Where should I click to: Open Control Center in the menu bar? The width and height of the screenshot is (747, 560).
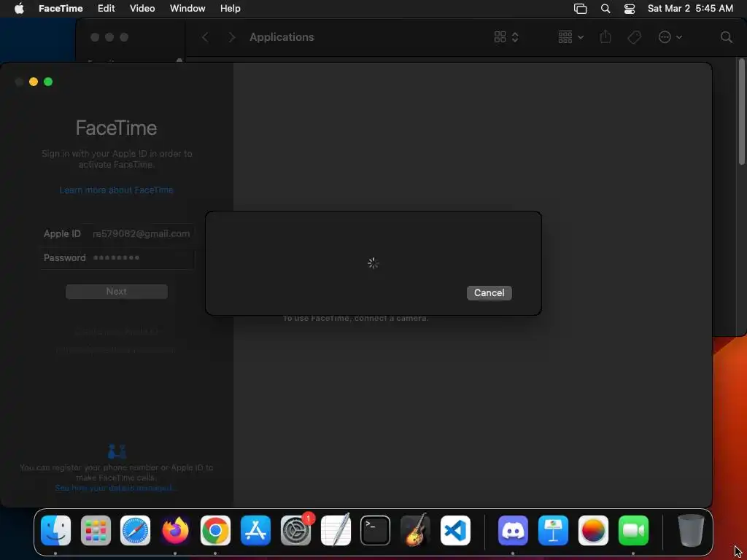[x=630, y=9]
